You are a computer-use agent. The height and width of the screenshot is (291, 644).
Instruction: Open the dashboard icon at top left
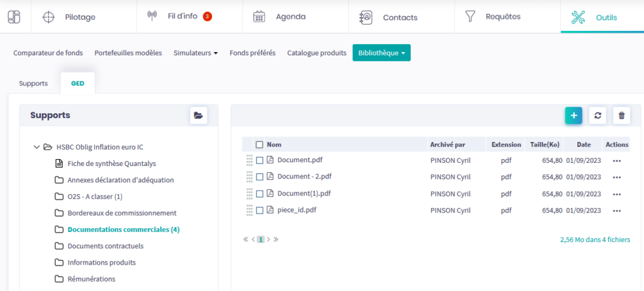[x=14, y=17]
